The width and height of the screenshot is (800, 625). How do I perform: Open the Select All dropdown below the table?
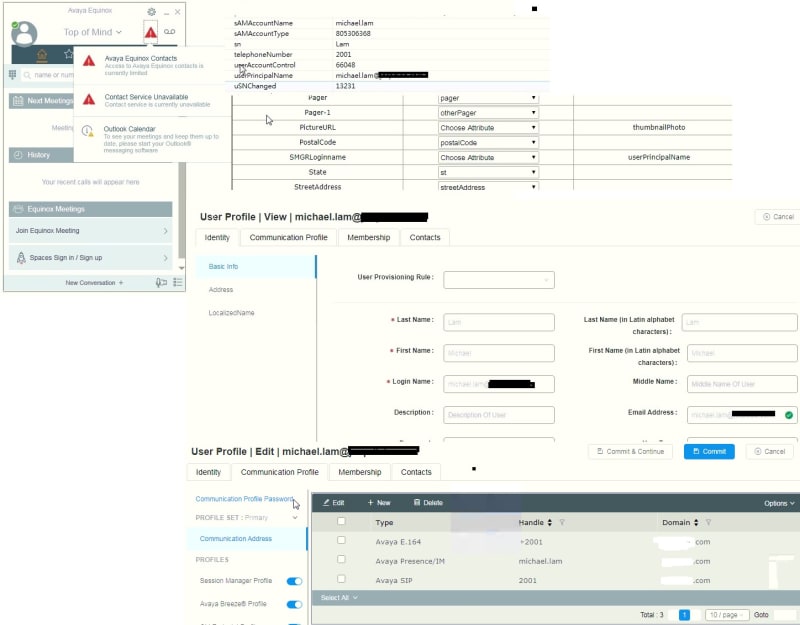click(x=339, y=597)
